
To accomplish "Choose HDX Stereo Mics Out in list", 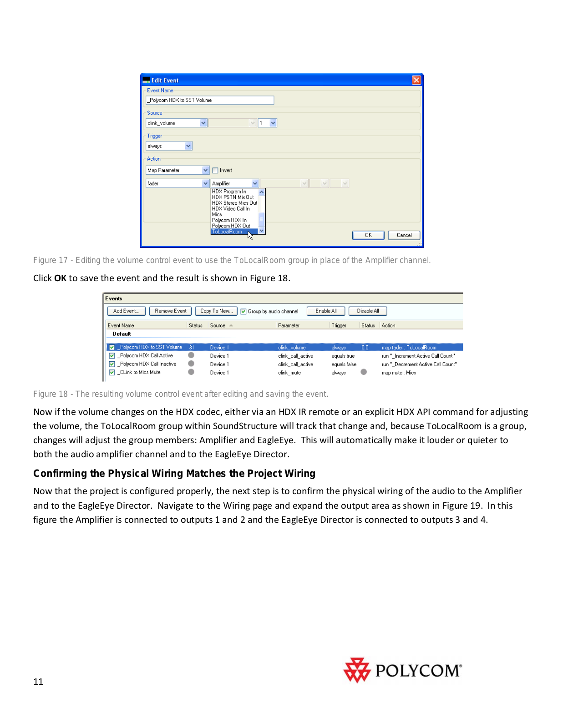I will (234, 203).
